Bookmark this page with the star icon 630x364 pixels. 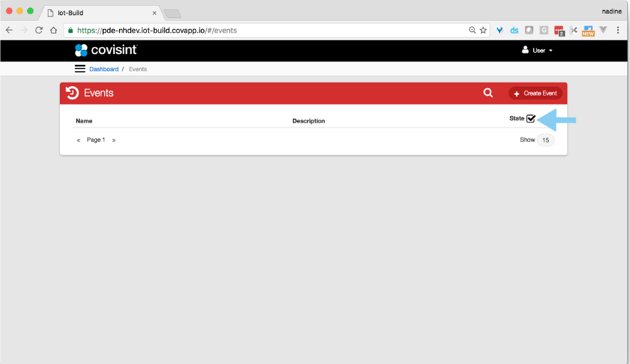[483, 31]
